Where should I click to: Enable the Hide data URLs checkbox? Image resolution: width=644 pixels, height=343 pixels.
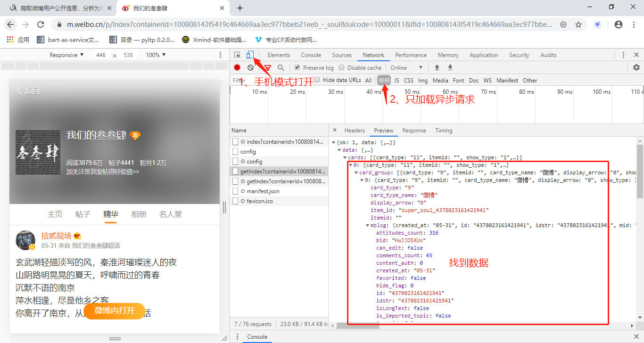click(317, 80)
